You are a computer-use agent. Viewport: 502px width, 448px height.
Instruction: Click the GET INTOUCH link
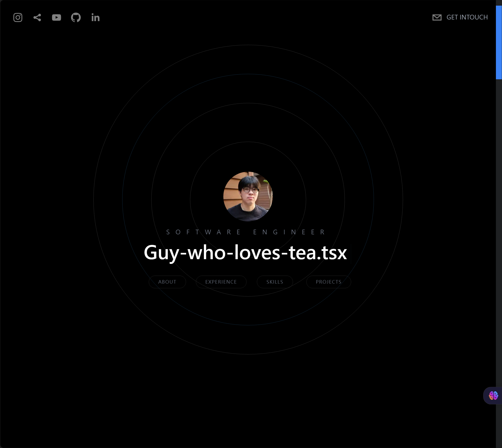point(467,17)
